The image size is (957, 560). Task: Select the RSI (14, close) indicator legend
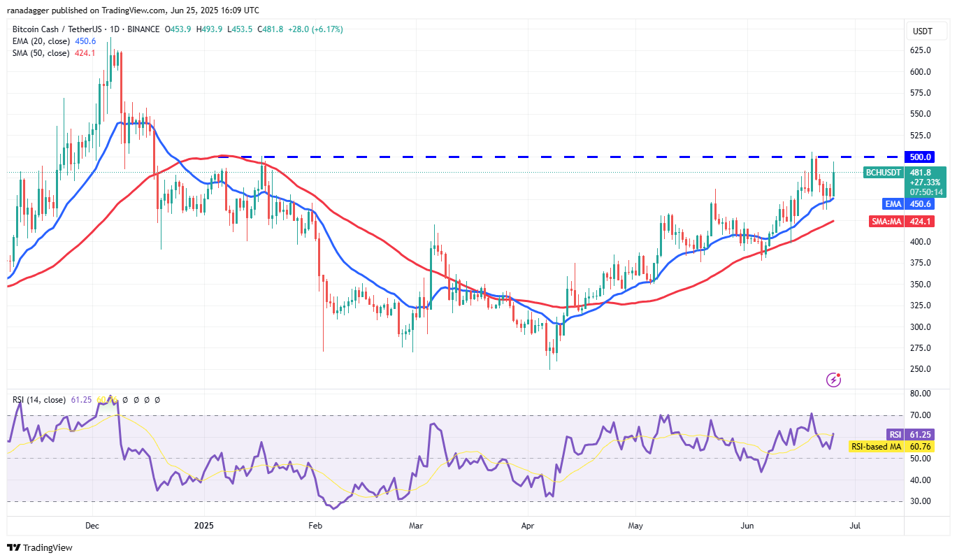tap(39, 400)
